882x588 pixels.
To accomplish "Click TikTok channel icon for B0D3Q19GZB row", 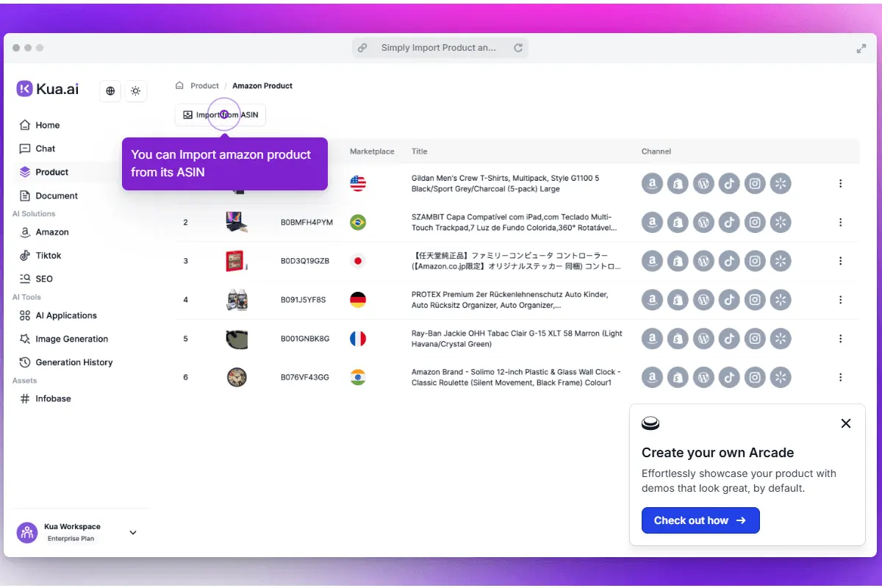I will (x=729, y=261).
